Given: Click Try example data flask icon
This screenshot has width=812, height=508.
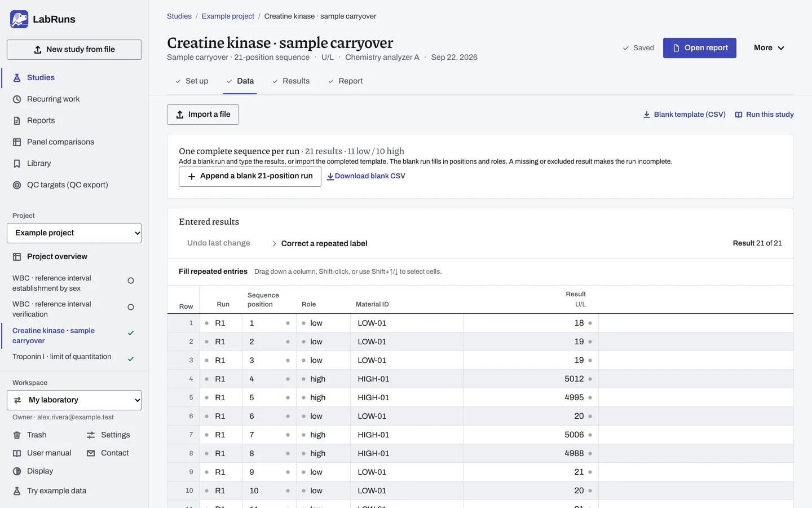Looking at the screenshot, I should pos(17,491).
